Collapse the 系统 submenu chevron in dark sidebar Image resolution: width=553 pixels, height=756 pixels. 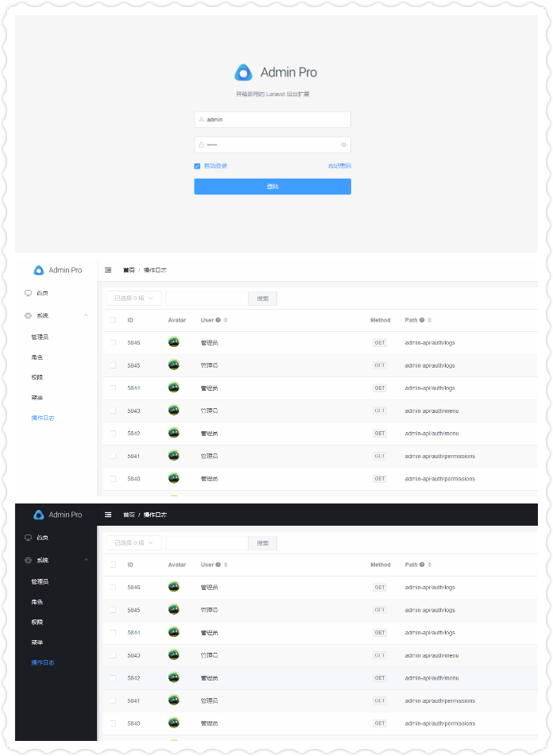click(86, 560)
